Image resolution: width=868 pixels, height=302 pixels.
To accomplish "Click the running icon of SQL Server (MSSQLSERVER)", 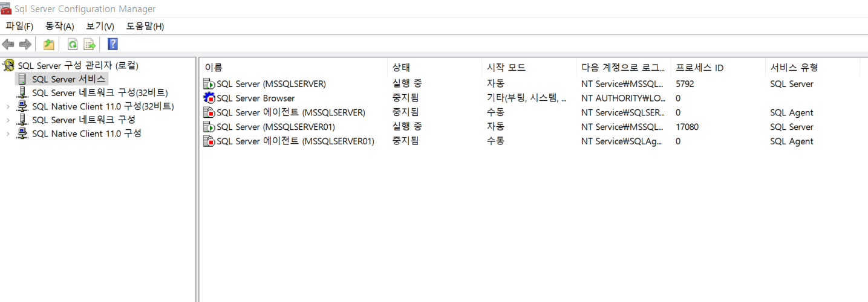I will click(x=209, y=84).
